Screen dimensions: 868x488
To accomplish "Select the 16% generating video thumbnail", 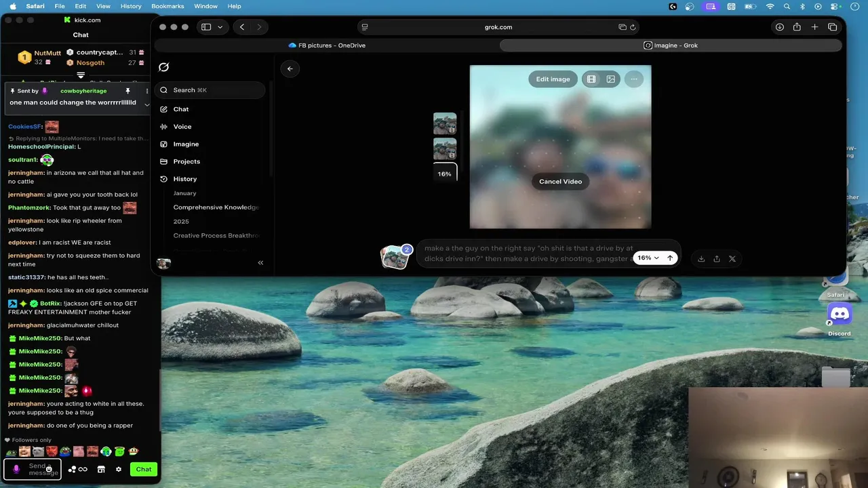I will point(445,174).
